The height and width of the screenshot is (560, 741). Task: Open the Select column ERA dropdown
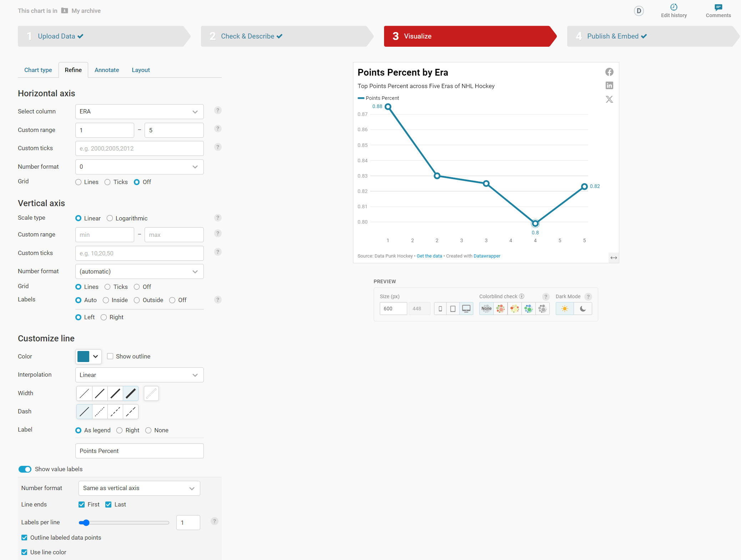[139, 112]
